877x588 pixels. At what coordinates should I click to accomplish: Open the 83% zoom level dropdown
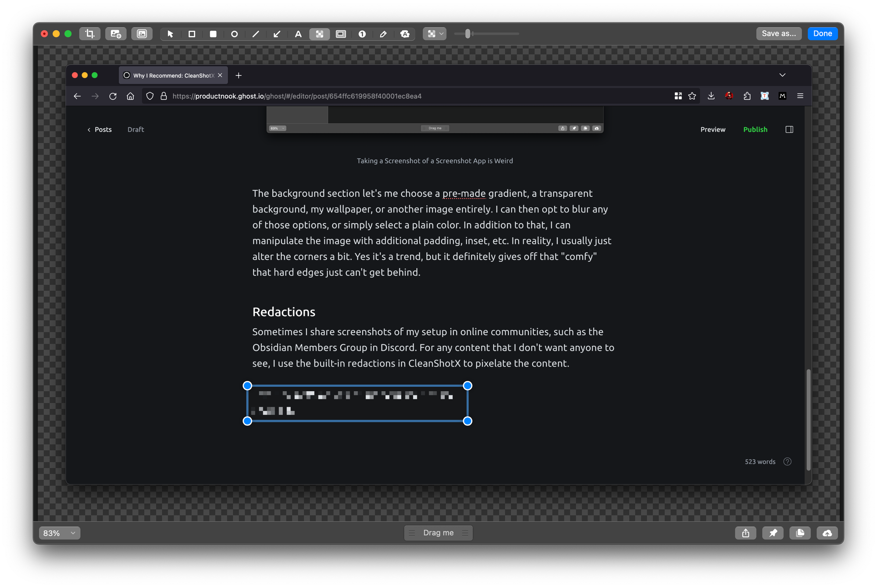(x=60, y=533)
